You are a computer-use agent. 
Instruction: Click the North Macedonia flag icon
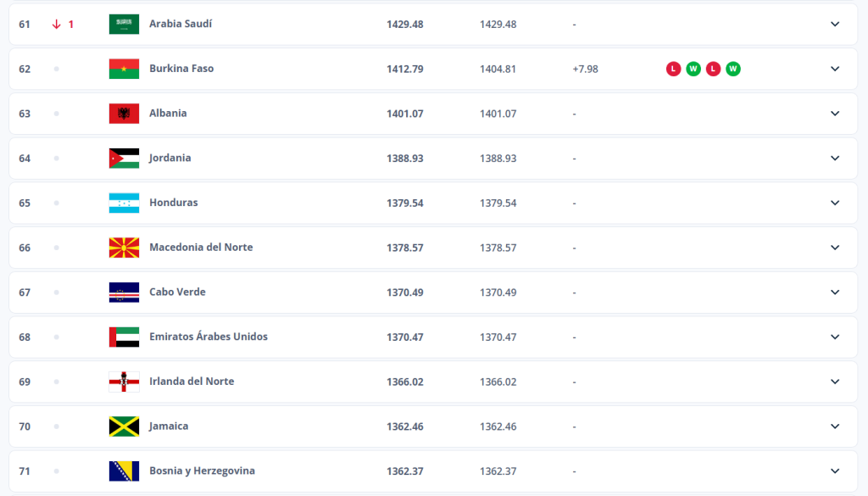(124, 248)
